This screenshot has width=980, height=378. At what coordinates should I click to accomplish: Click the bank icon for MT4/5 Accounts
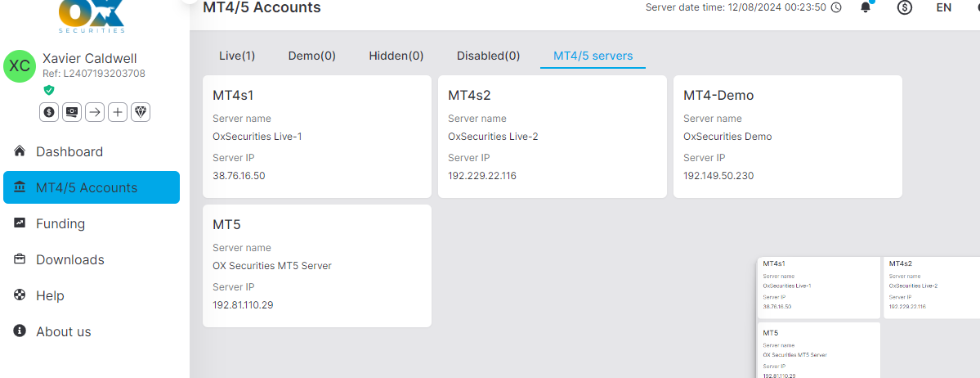click(x=20, y=187)
